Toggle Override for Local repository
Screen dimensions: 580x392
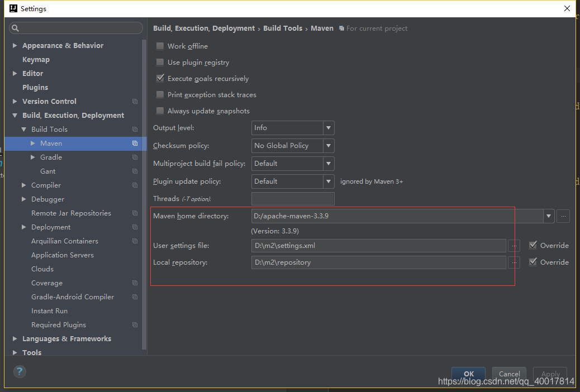pos(533,262)
